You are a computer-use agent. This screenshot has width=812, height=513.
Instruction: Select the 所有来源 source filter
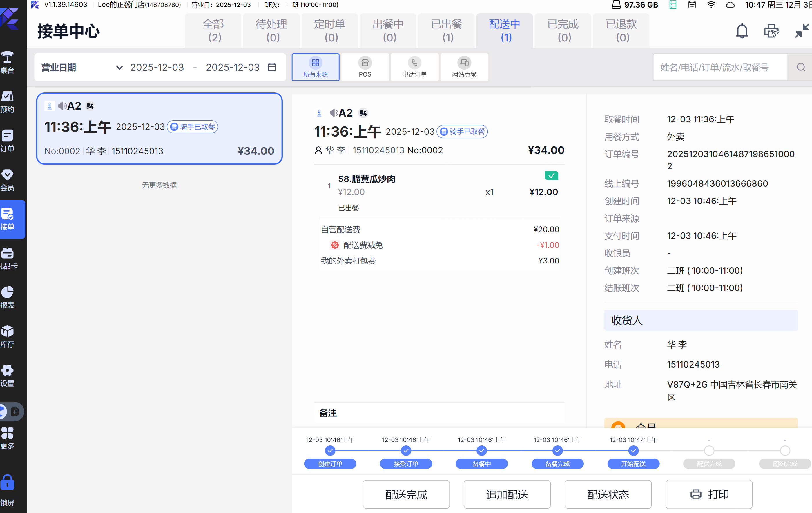315,67
